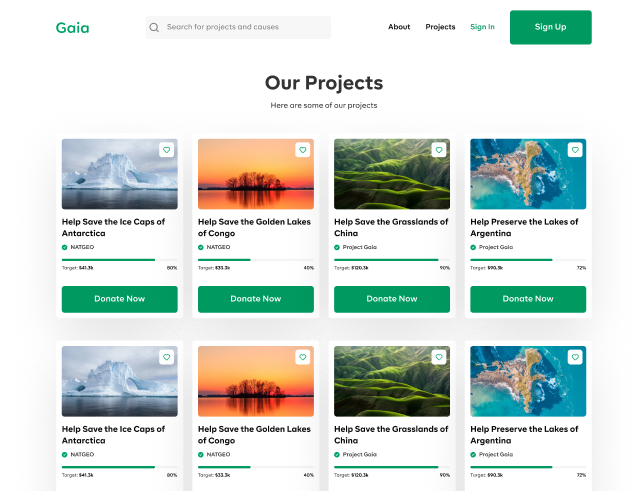Open bottom-row title 'Help Save the Grasslands of China'

point(391,435)
